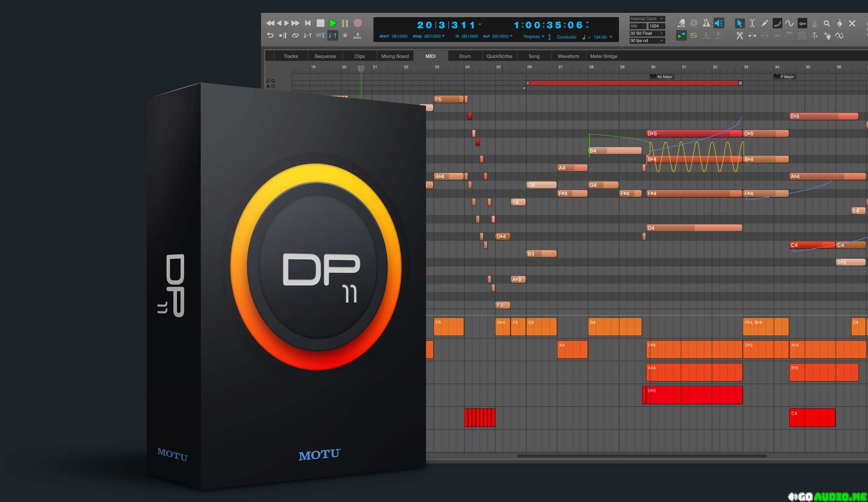
Task: Switch to the Drum tab
Action: (x=465, y=56)
